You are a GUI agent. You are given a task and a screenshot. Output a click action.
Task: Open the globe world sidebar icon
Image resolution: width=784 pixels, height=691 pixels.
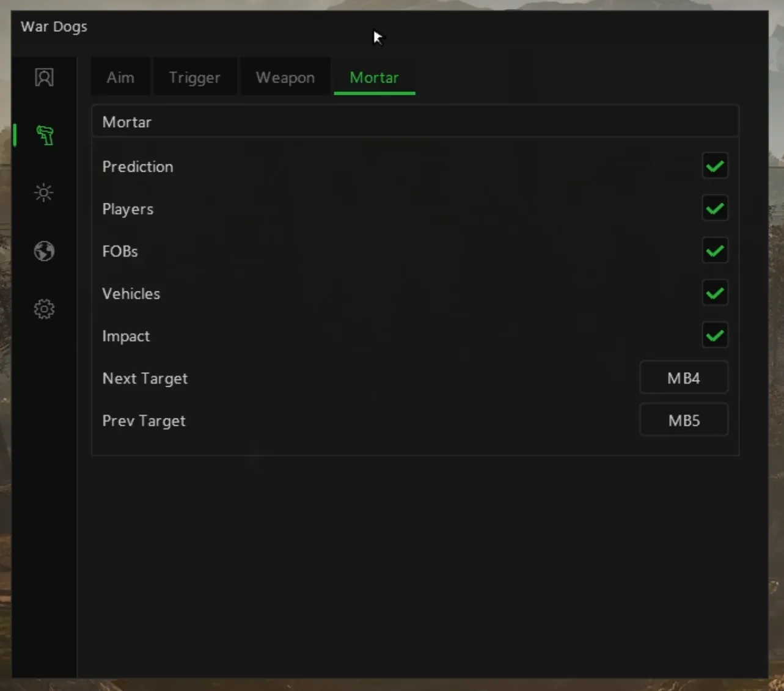coord(44,251)
